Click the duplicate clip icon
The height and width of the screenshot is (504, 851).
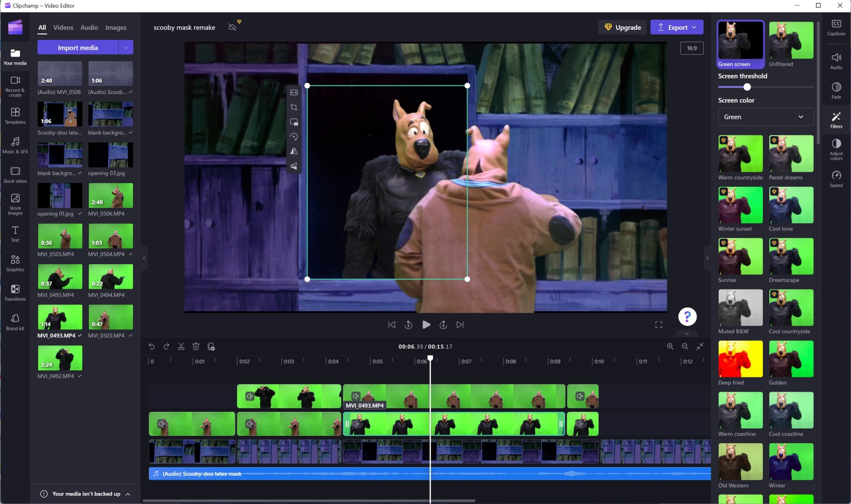click(211, 347)
